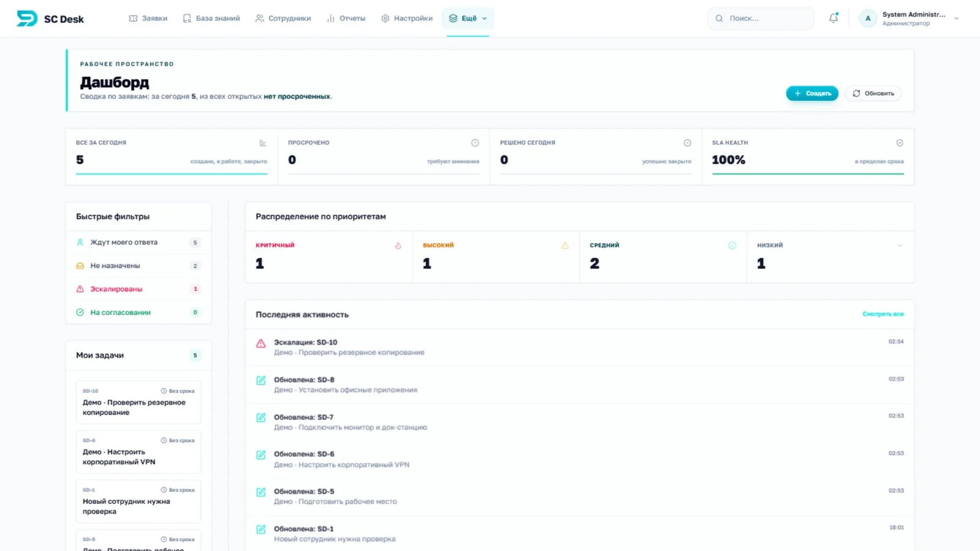The image size is (980, 551).
Task: Click 'Эскалация: SD-10' activity title
Action: tap(305, 343)
